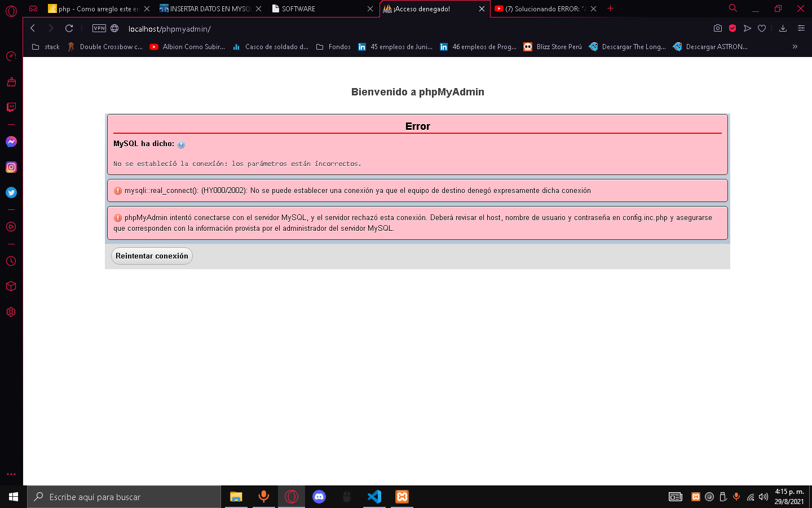The height and width of the screenshot is (508, 812).
Task: Reload the phpMyAdmin page
Action: click(x=69, y=28)
